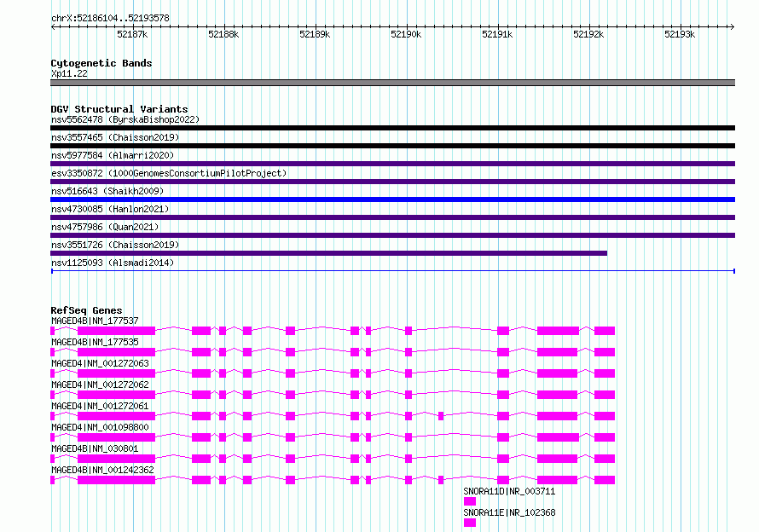Select the extra small exon in MAGED4B NM_001242362

441,480
